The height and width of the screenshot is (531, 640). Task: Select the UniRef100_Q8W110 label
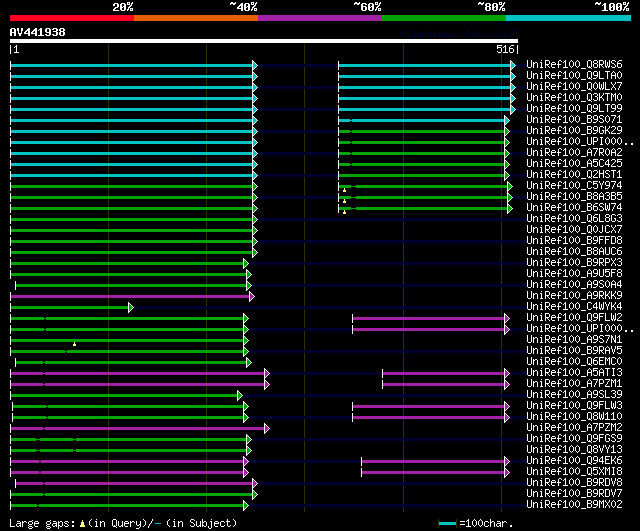point(574,417)
